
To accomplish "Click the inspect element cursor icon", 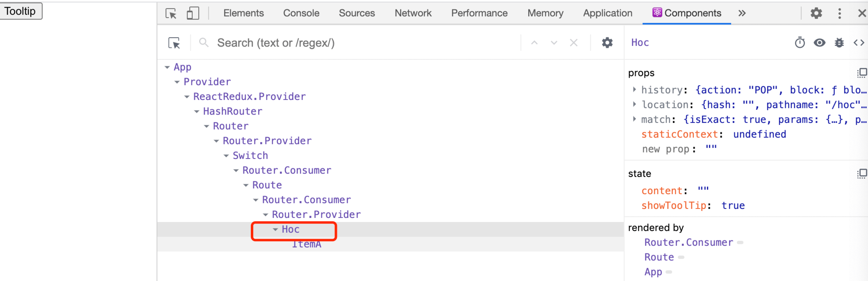I will tap(171, 14).
